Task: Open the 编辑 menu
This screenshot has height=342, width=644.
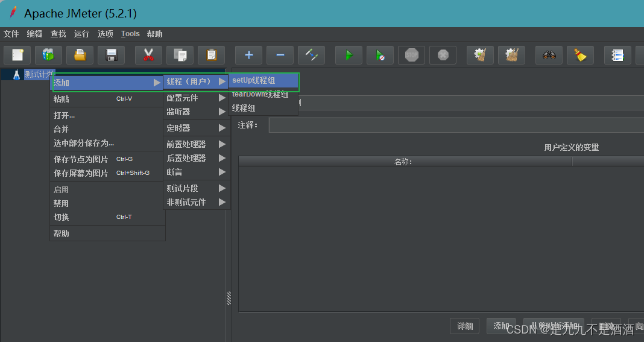Action: [x=34, y=34]
